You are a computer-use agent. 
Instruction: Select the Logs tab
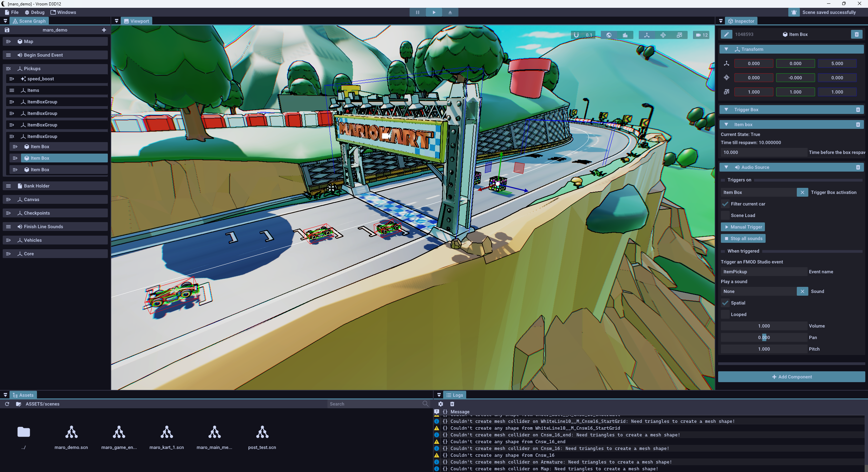tap(455, 395)
